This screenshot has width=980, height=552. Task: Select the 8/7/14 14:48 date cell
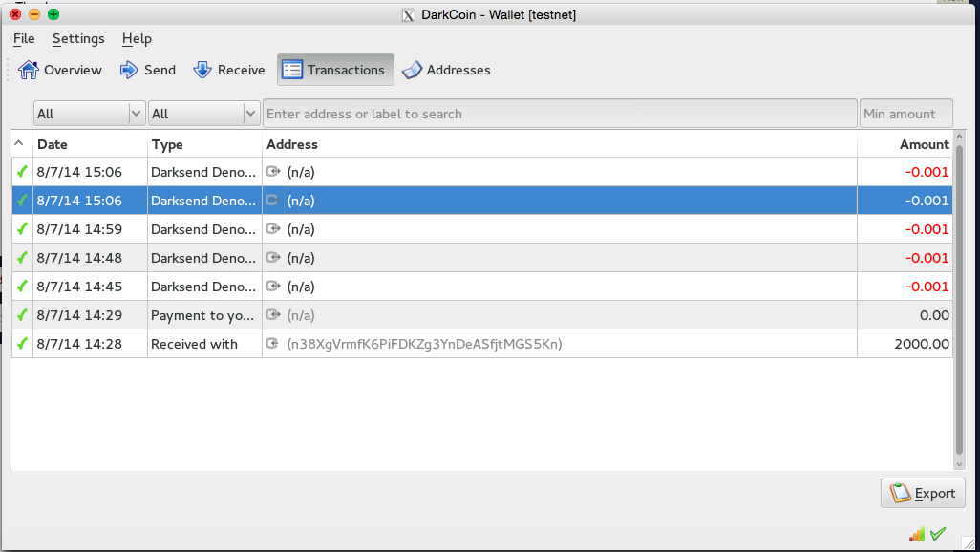90,258
